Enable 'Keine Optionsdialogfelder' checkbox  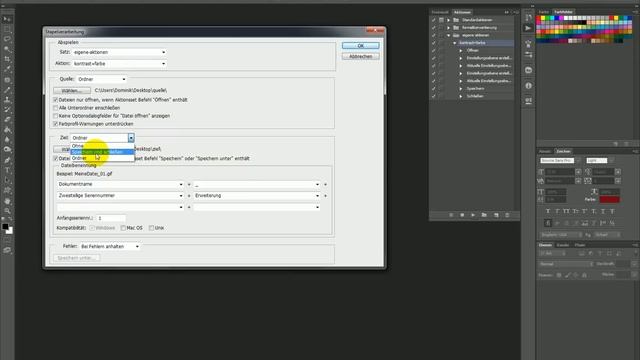tap(56, 116)
